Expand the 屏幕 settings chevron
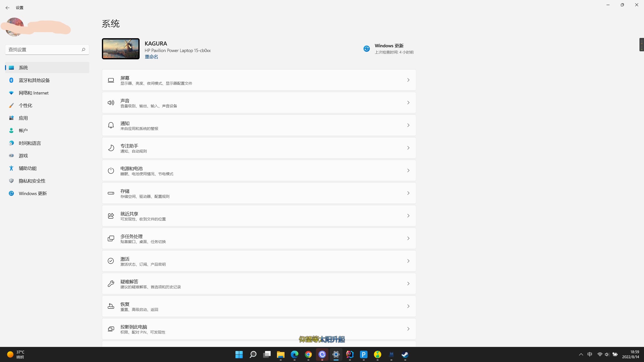Screen dimensions: 644x362 [x=408, y=80]
